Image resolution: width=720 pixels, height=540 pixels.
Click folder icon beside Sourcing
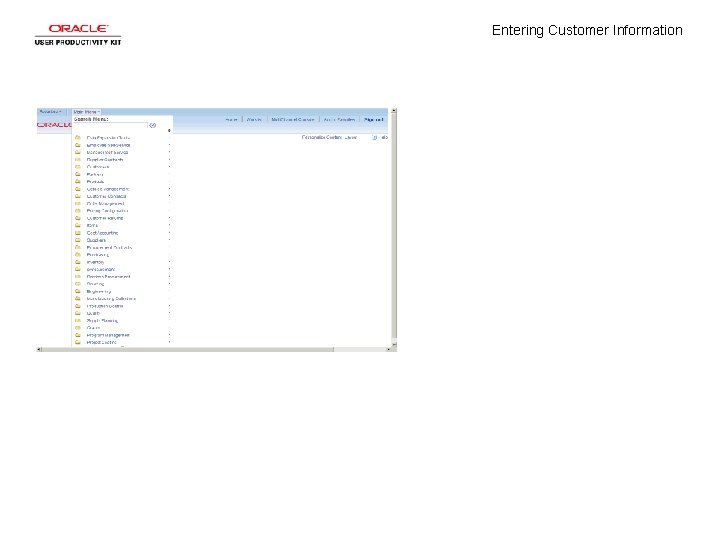click(x=78, y=284)
